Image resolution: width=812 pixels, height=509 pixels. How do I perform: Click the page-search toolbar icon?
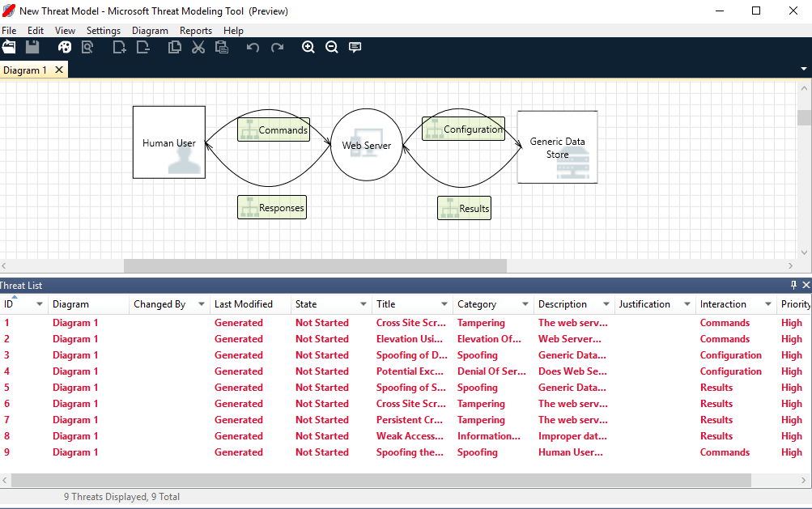[87, 47]
